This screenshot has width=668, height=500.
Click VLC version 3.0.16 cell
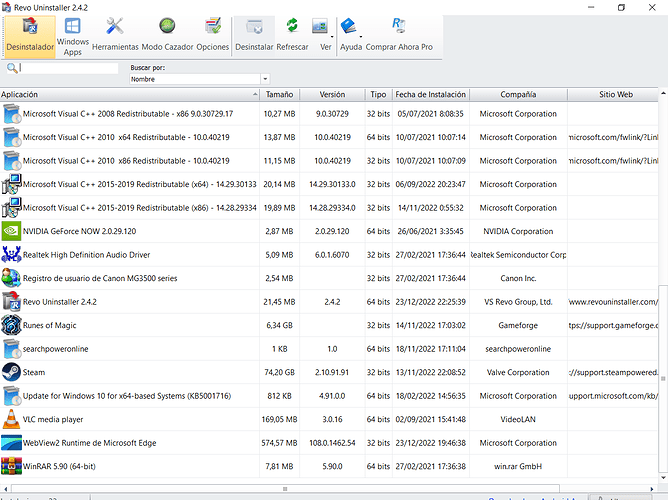pyautogui.click(x=332, y=420)
